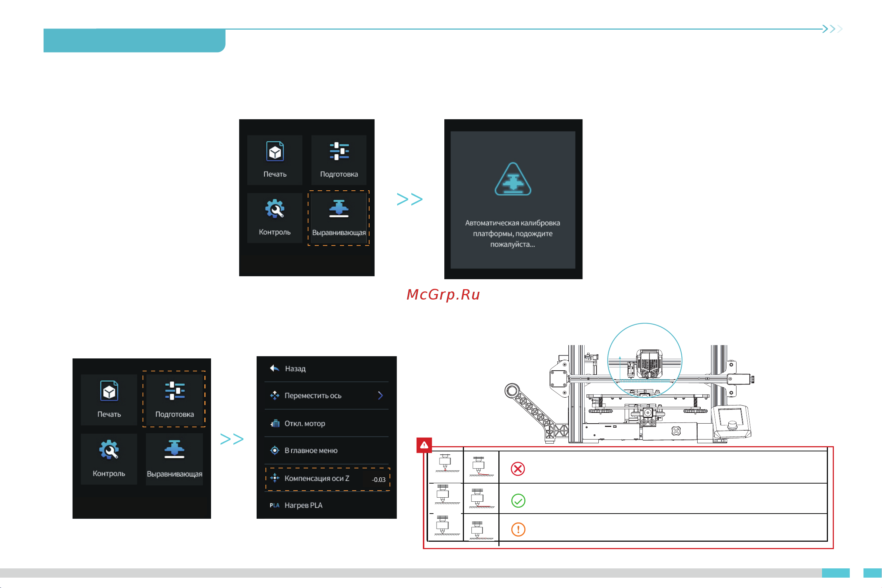Tap Контроль tile in the bottom-left printer menu
This screenshot has height=588, width=882.
[x=109, y=459]
